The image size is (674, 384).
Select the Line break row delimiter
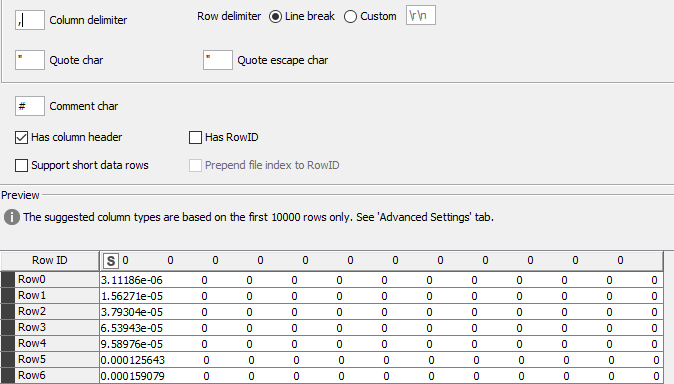click(x=275, y=16)
